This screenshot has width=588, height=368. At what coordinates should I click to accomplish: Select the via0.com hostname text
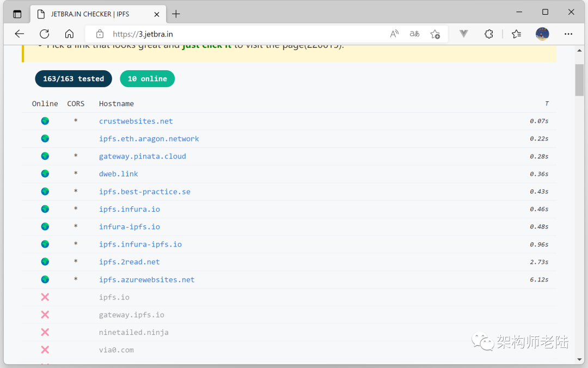[x=117, y=350]
